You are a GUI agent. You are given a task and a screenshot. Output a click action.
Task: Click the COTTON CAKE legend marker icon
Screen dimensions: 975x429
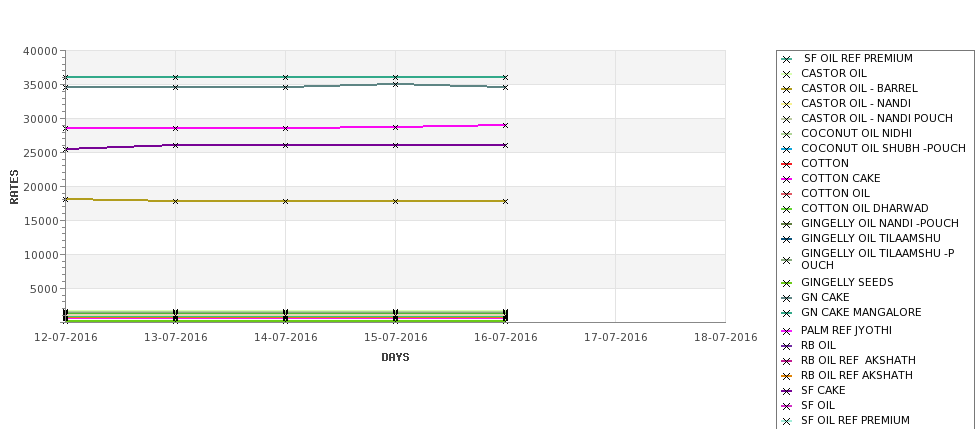click(787, 179)
